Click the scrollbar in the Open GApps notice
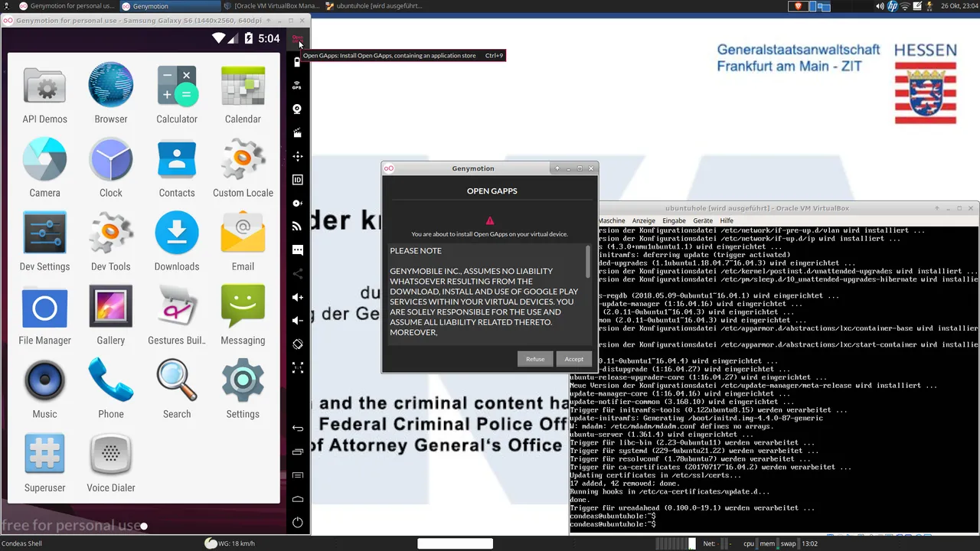Image resolution: width=980 pixels, height=551 pixels. [588, 262]
